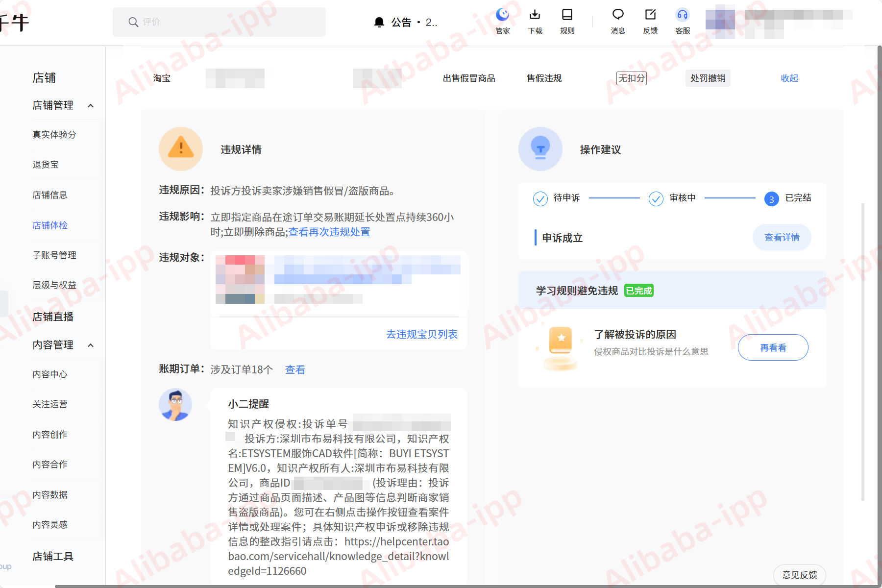882x588 pixels.
Task: Open 内容灵感 in the sidebar
Action: [x=50, y=525]
